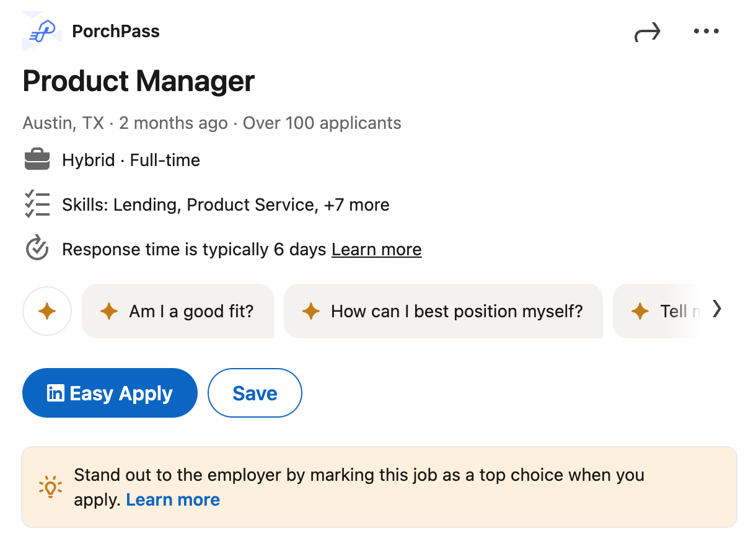Click the response time clock icon

[x=37, y=248]
